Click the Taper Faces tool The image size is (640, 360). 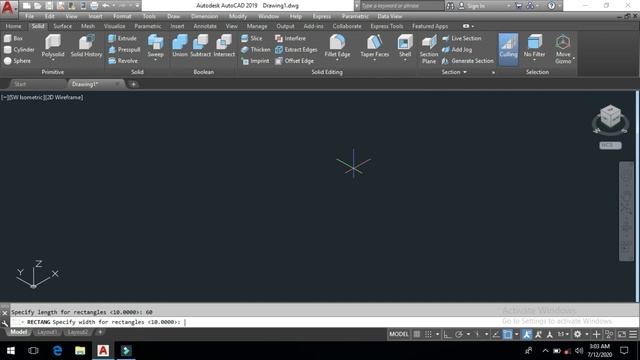pyautogui.click(x=374, y=45)
